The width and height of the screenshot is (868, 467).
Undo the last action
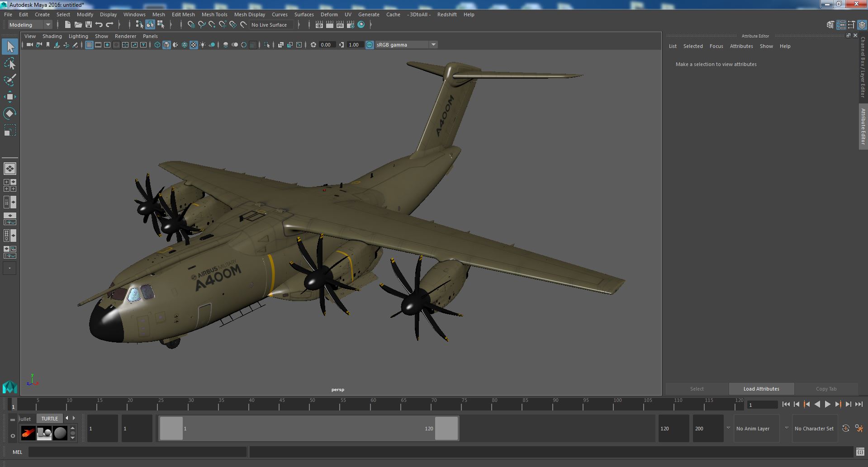99,25
